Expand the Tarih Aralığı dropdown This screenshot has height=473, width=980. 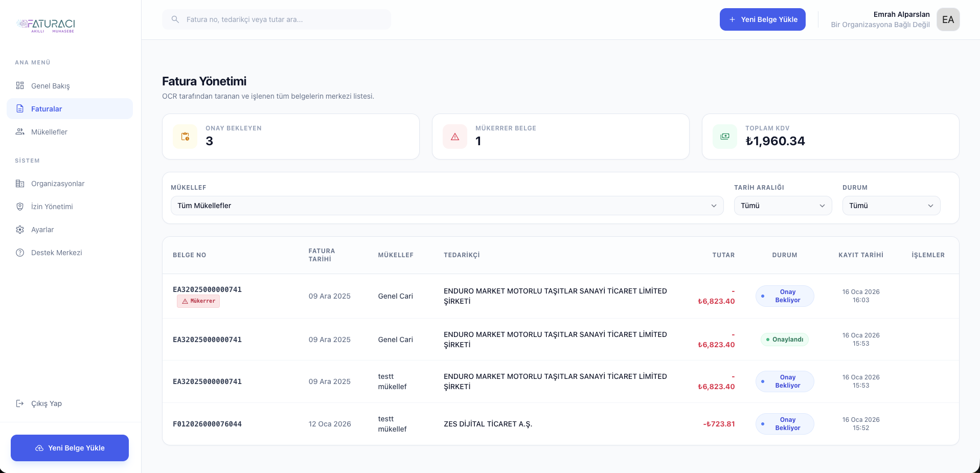[x=783, y=206]
